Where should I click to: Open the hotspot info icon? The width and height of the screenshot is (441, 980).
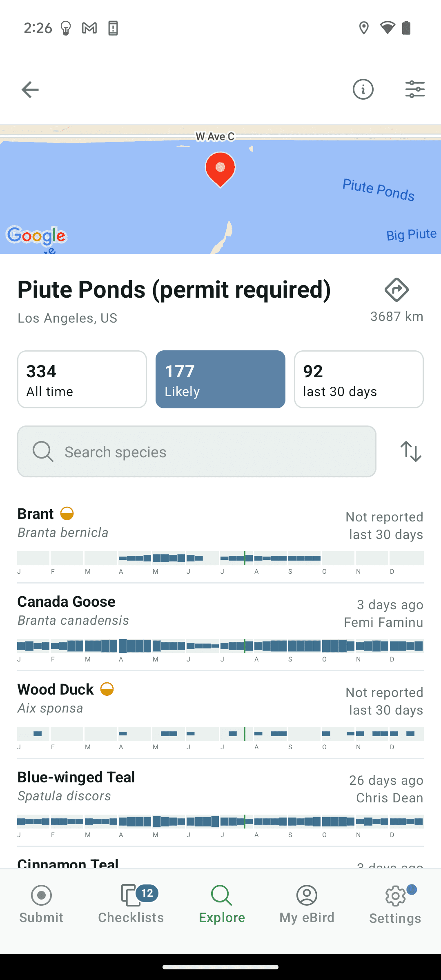[x=363, y=89]
